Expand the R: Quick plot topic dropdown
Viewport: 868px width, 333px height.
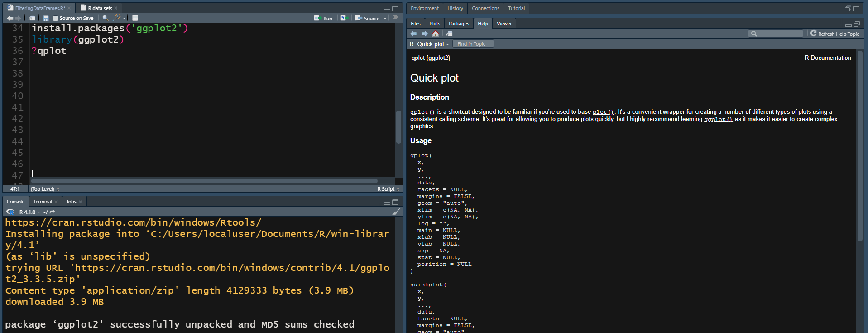tap(429, 44)
